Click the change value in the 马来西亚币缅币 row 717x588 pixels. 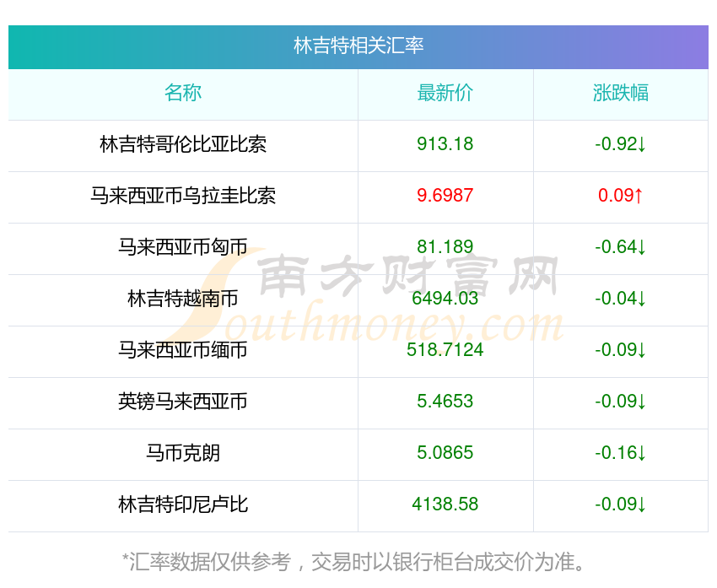[620, 350]
